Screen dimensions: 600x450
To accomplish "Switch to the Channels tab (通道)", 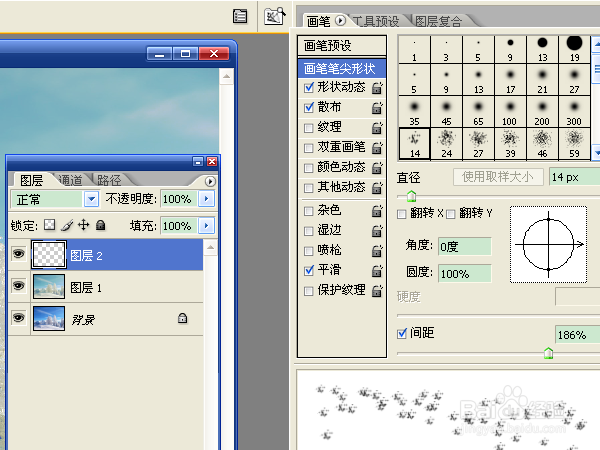I will 70,180.
